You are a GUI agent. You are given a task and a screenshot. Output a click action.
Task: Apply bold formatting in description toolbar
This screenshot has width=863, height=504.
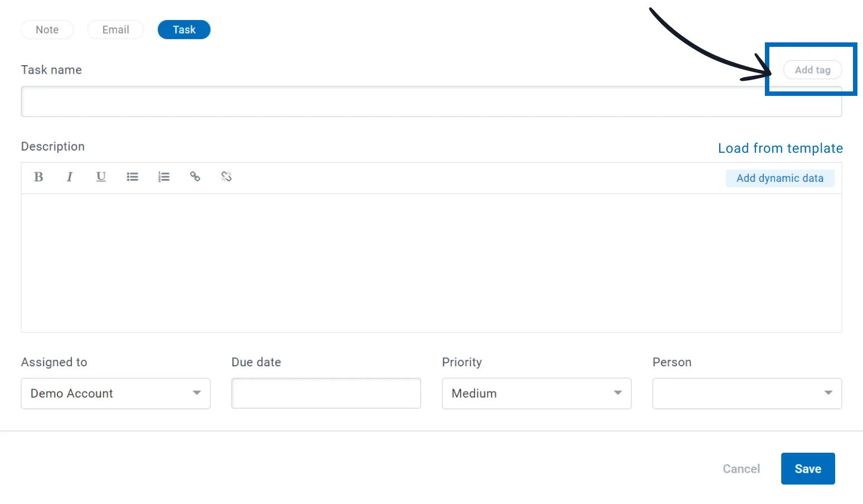(38, 177)
